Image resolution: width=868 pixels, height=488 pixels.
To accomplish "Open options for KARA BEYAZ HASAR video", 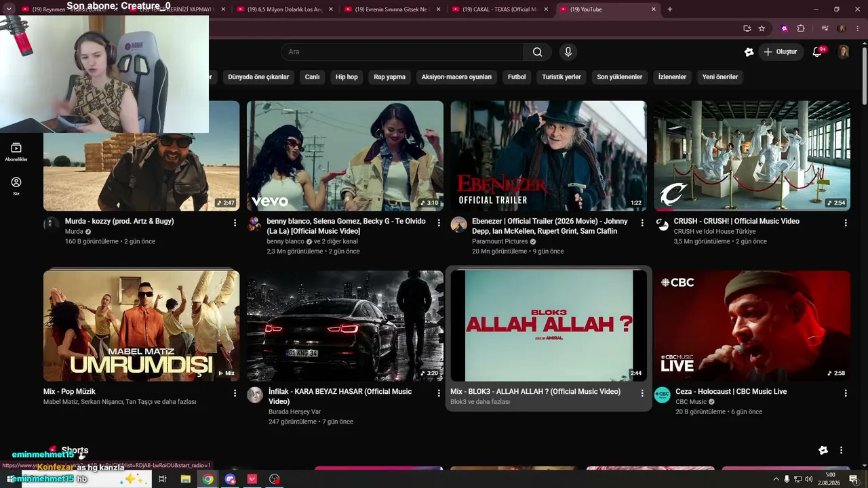I will [439, 392].
